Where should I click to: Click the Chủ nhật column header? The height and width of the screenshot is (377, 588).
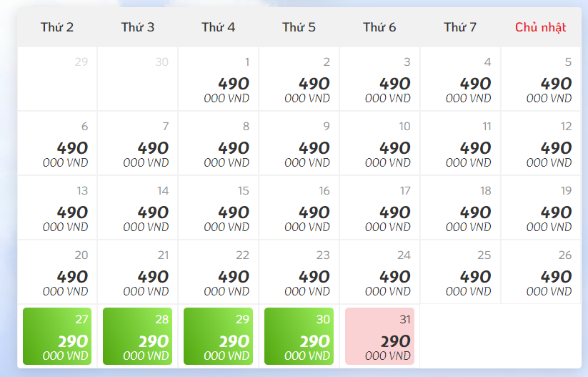click(540, 27)
